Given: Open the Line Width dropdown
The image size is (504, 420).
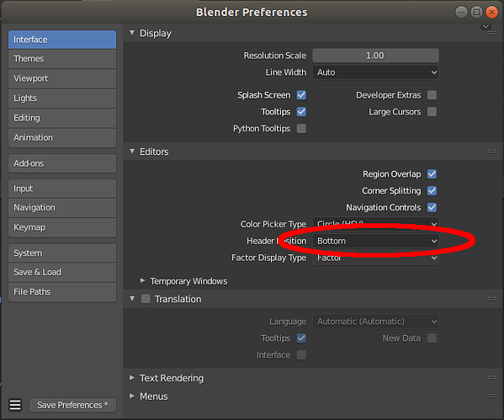Looking at the screenshot, I should point(375,72).
